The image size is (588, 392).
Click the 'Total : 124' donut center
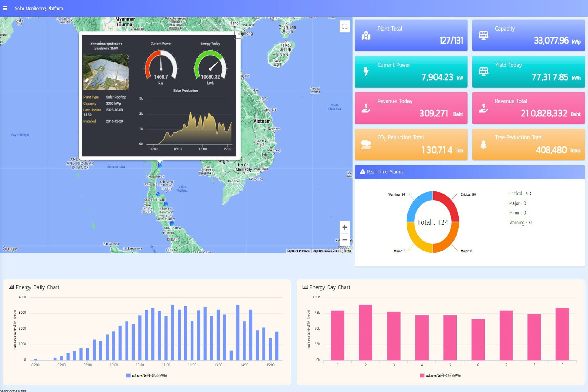click(x=432, y=222)
